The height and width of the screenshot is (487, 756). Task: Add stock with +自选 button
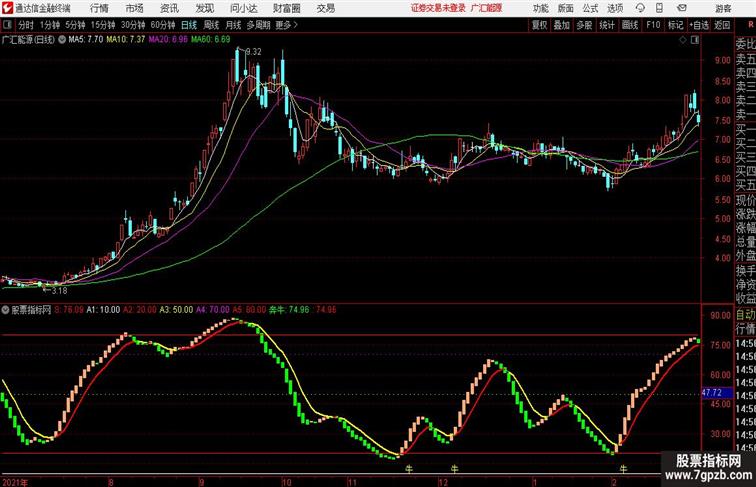pos(699,25)
